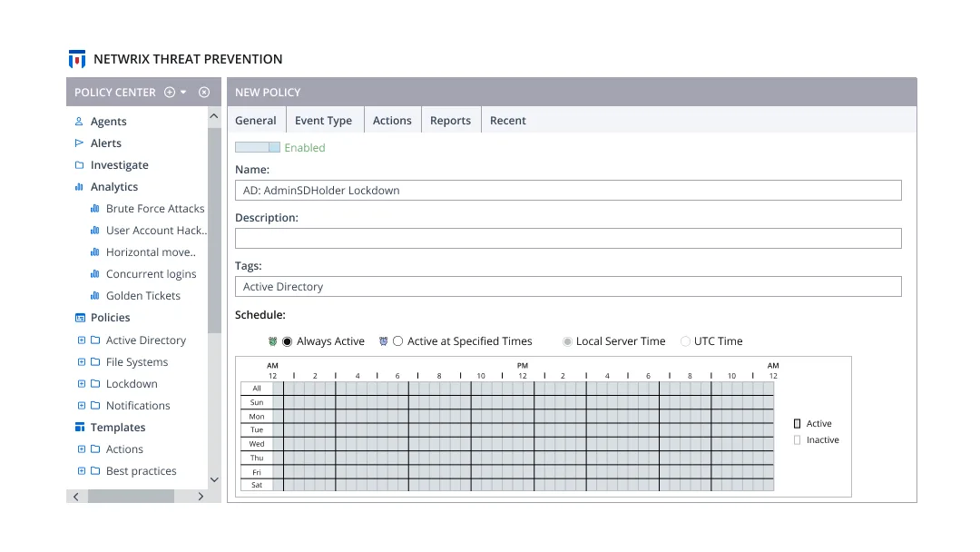
Task: Click the Horizontal move chart icon
Action: pyautogui.click(x=95, y=251)
